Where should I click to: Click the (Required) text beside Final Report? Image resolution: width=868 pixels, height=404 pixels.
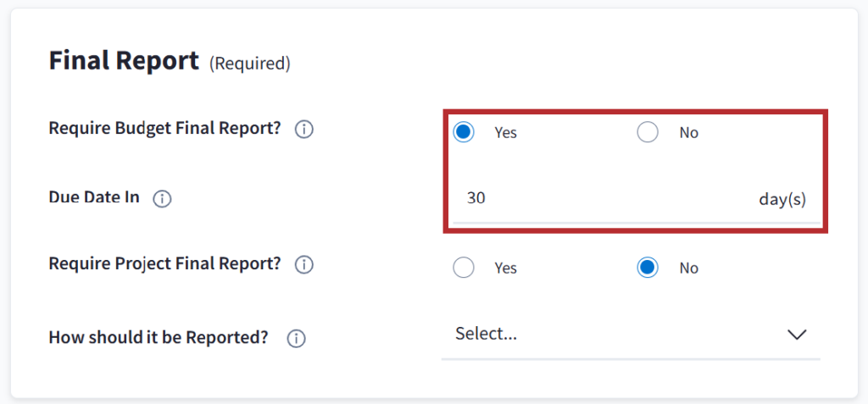(250, 64)
